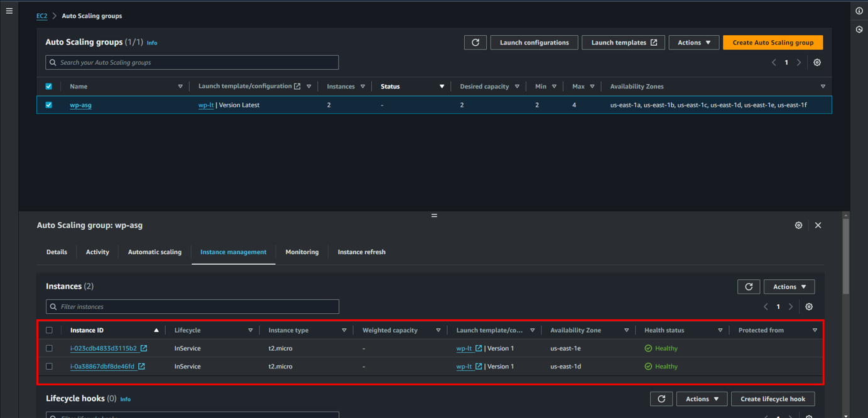Open Auto Scaling groups table settings gear
Viewport: 868px width, 418px height.
pos(817,63)
